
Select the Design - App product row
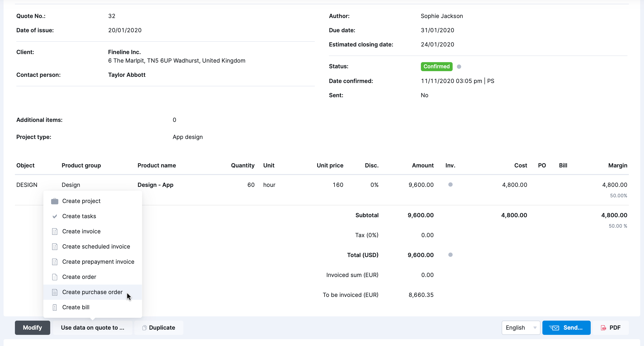point(155,185)
